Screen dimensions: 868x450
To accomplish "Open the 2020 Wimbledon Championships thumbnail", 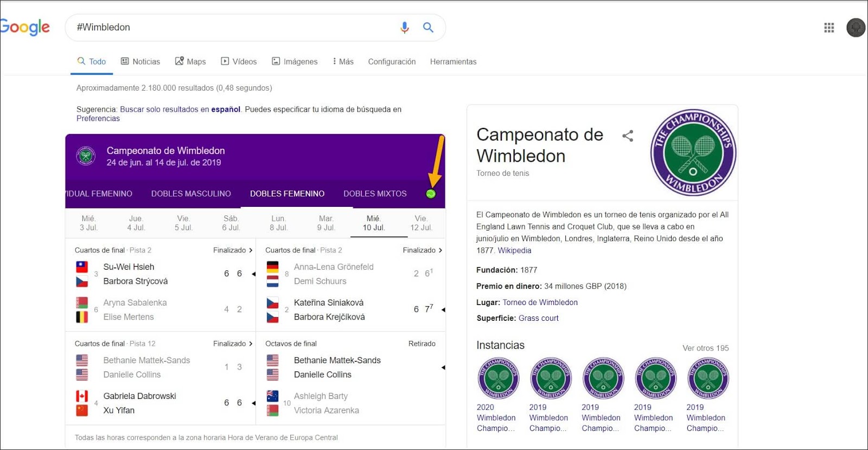I will (x=498, y=378).
